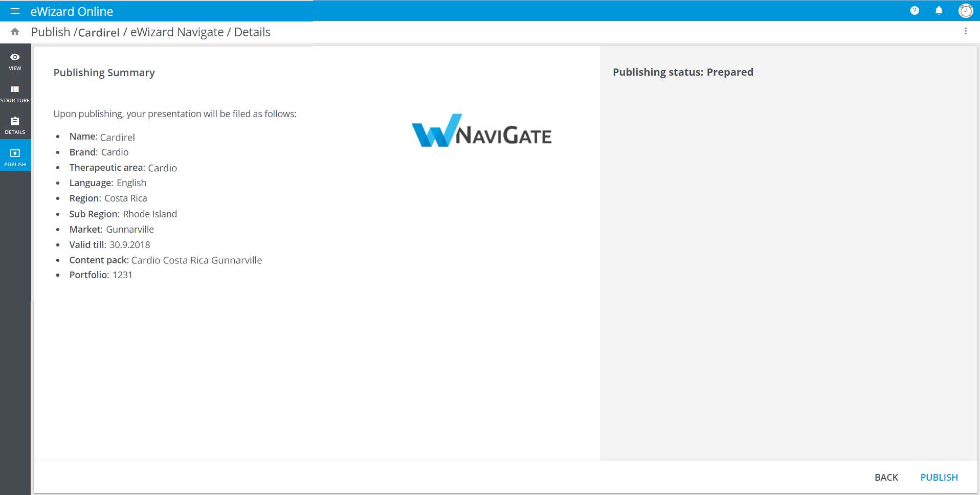Click Cardirel in the breadcrumb
Viewport: 980px width, 495px height.
point(99,32)
